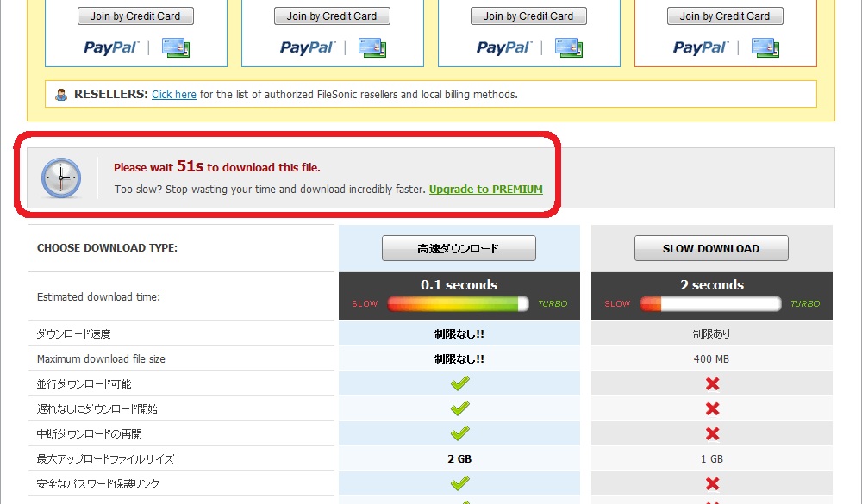Click the '並行ダウンロード可能' row label
Image resolution: width=862 pixels, height=504 pixels.
[x=84, y=383]
